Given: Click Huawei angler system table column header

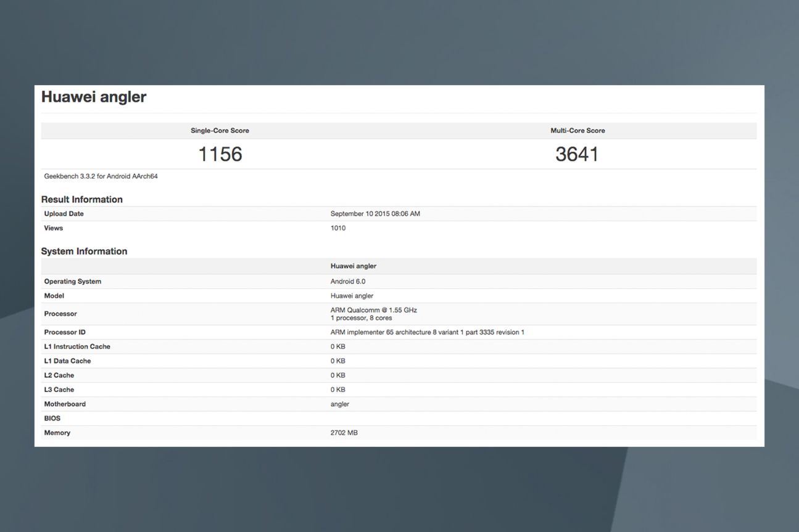Looking at the screenshot, I should (354, 266).
